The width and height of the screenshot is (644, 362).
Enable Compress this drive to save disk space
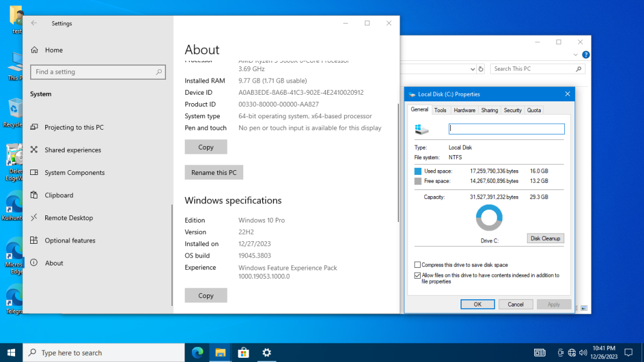417,265
